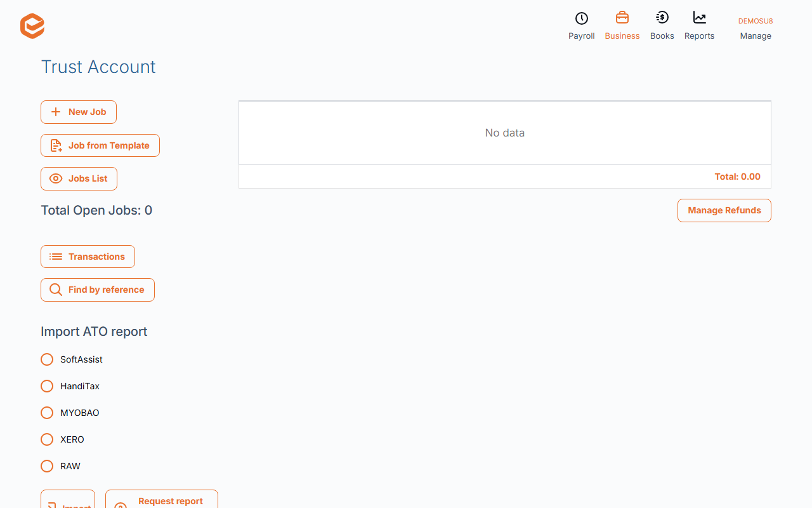The width and height of the screenshot is (812, 508).
Task: Open the Jobs List button
Action: [79, 178]
